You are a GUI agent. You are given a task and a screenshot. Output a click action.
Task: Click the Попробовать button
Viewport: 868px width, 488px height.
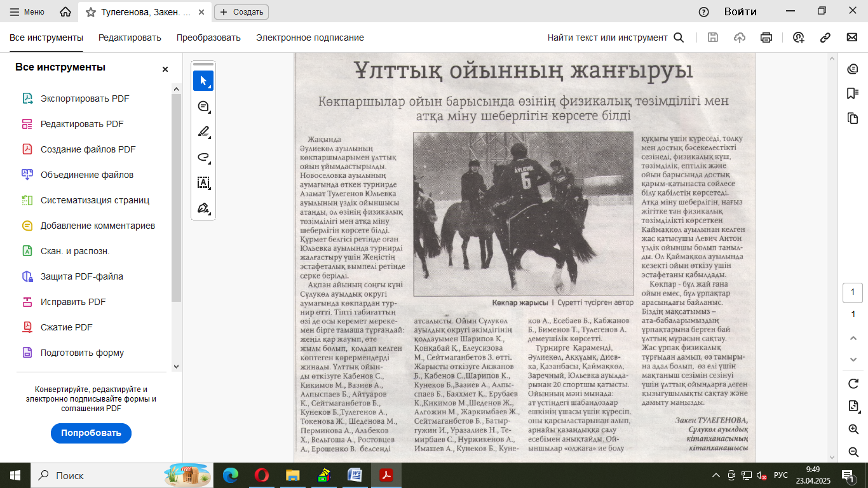tap(91, 433)
